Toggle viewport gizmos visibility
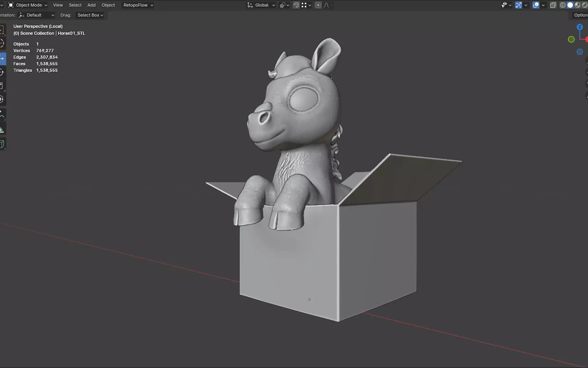588x368 pixels. click(x=518, y=5)
